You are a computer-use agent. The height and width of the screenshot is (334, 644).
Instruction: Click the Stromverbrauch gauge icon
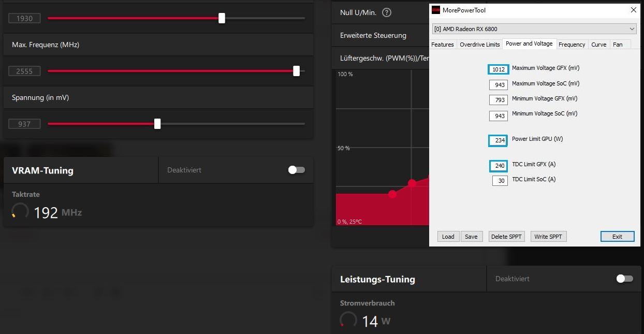(x=348, y=320)
